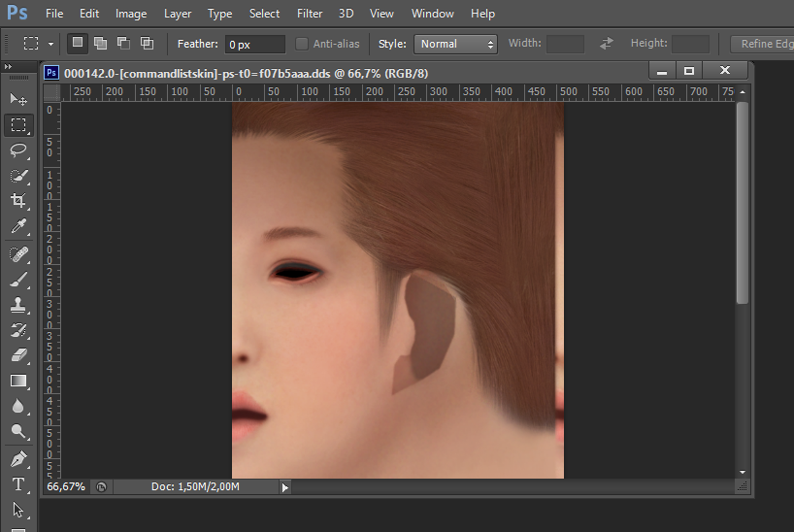Click the Feather value field
The width and height of the screenshot is (794, 532).
coord(254,44)
